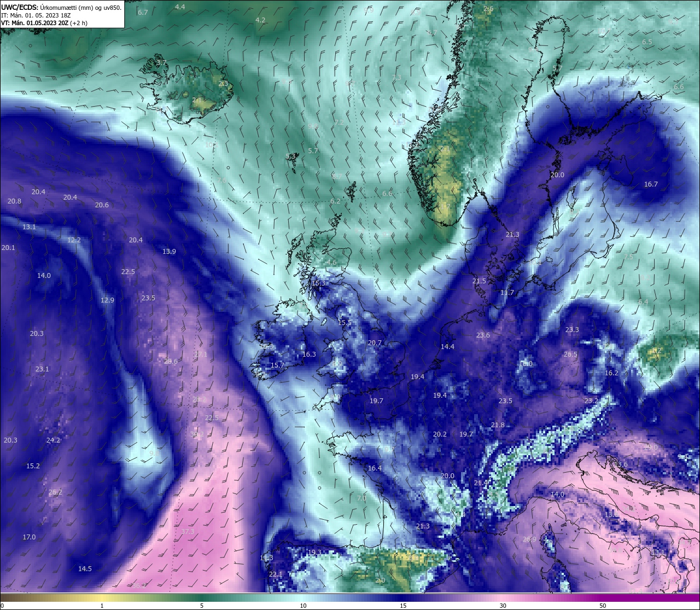The height and width of the screenshot is (610, 700).
Task: Click the colorbar tick labeled 5
Action: click(x=202, y=606)
